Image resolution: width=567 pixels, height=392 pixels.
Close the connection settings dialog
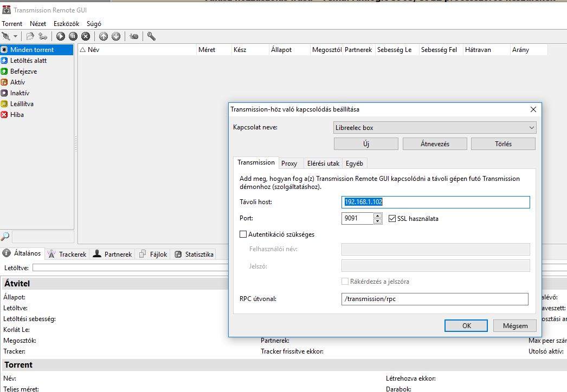pos(533,109)
